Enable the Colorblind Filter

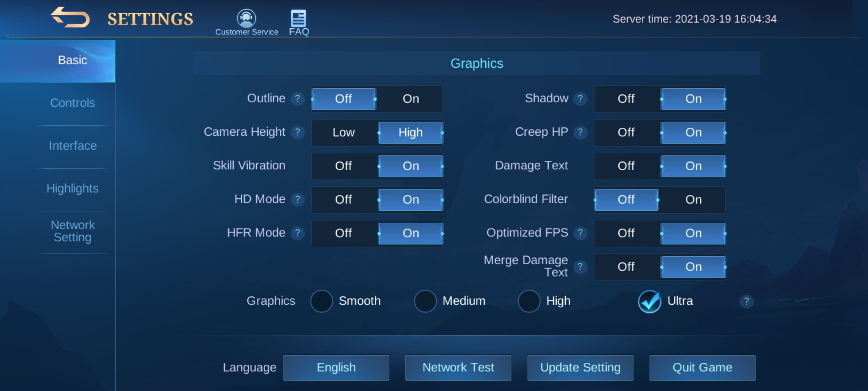coord(693,199)
